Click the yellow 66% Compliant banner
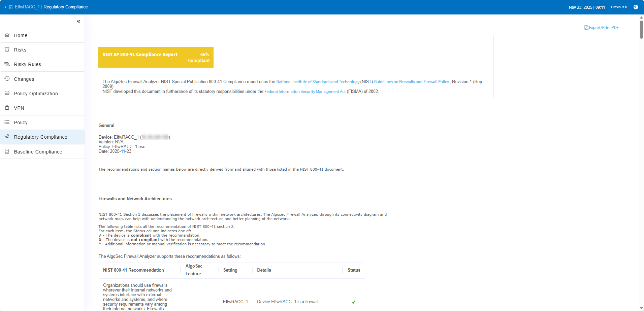Screen dimensions: 644x311 click(x=156, y=57)
